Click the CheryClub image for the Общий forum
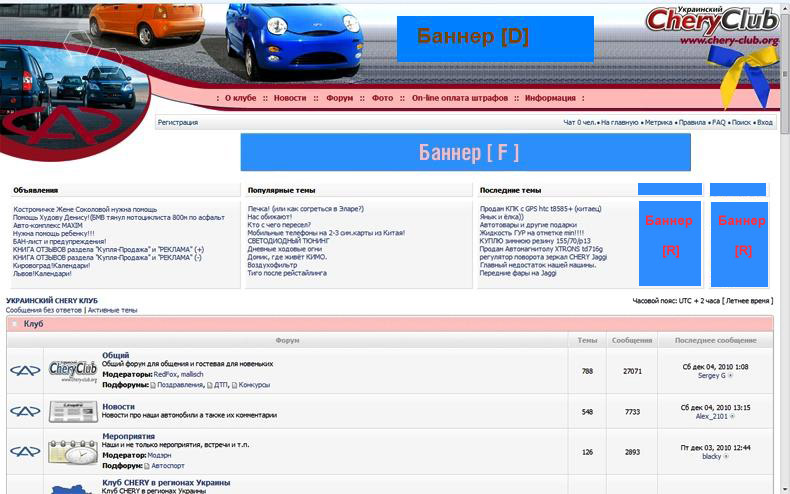Image resolution: width=790 pixels, height=494 pixels. pos(73,371)
